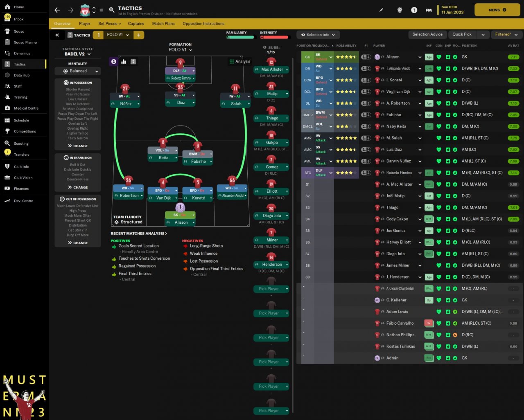Open Recent Matches Analysis link
524x420 pixels.
point(139,234)
